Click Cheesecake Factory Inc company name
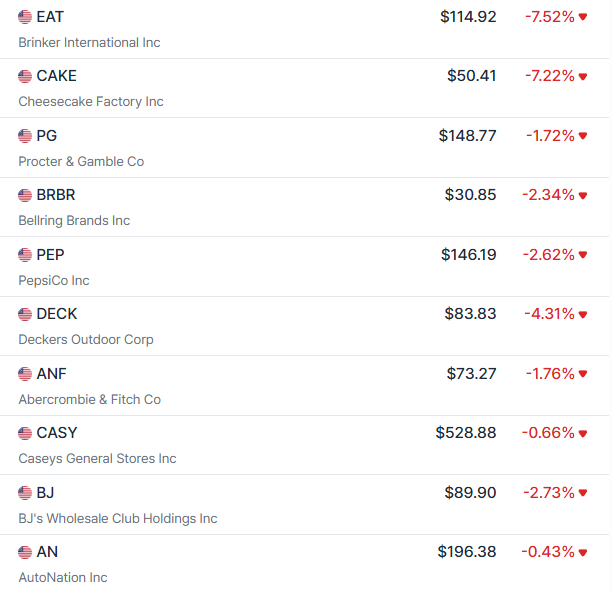 click(x=91, y=102)
